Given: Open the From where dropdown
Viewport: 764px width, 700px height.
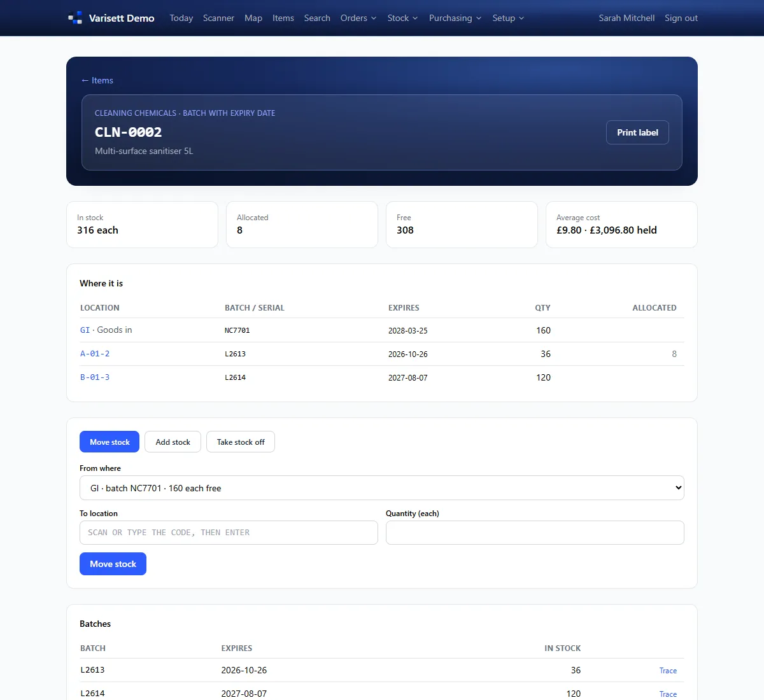Looking at the screenshot, I should 382,488.
